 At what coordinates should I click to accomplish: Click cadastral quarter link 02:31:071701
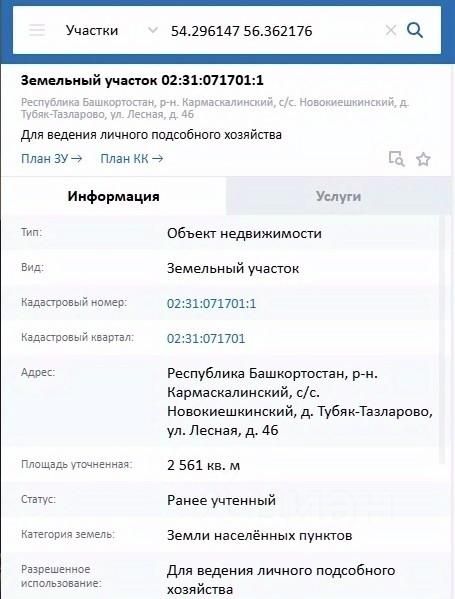coord(206,338)
